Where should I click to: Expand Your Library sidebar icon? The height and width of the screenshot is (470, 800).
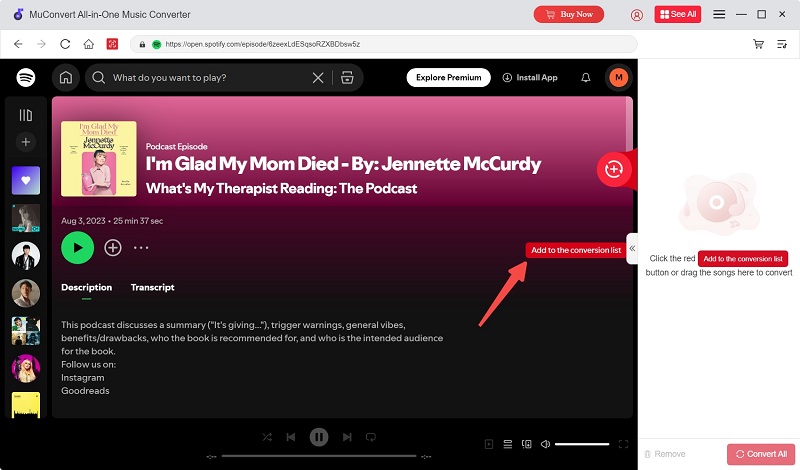26,115
